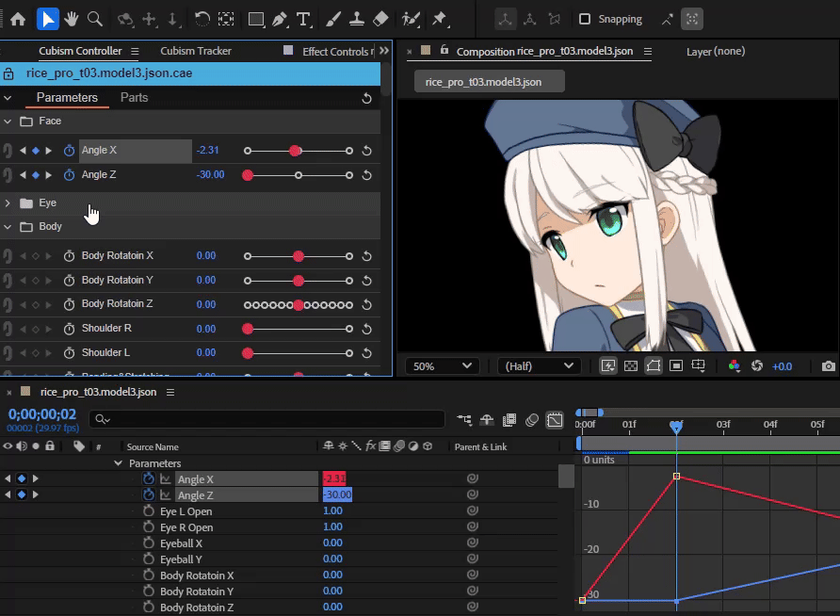
Task: Toggle the transparency grid in viewer
Action: coord(631,366)
